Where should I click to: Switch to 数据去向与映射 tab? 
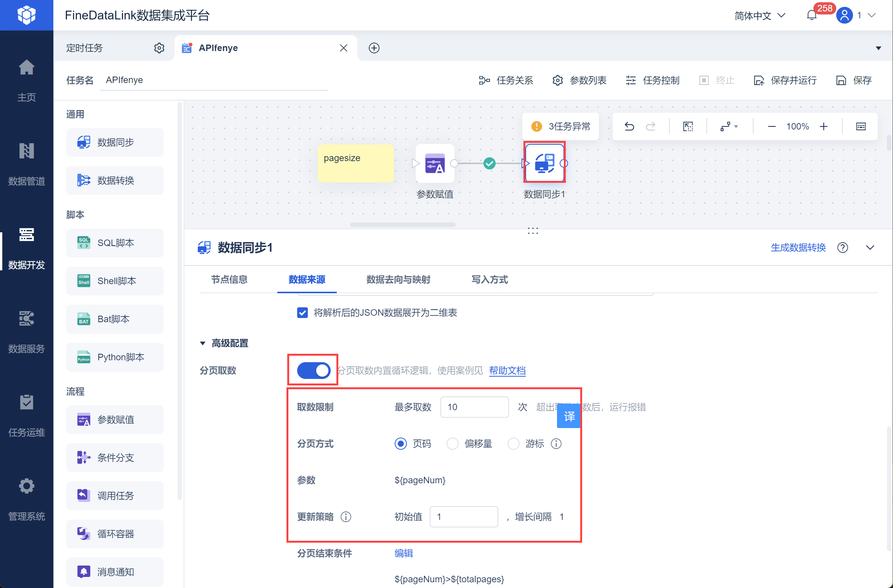pos(398,280)
